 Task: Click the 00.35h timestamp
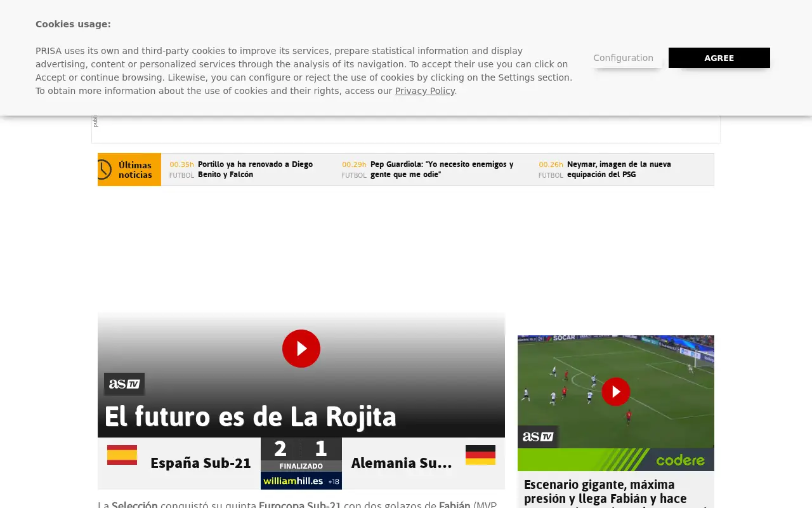tap(181, 164)
